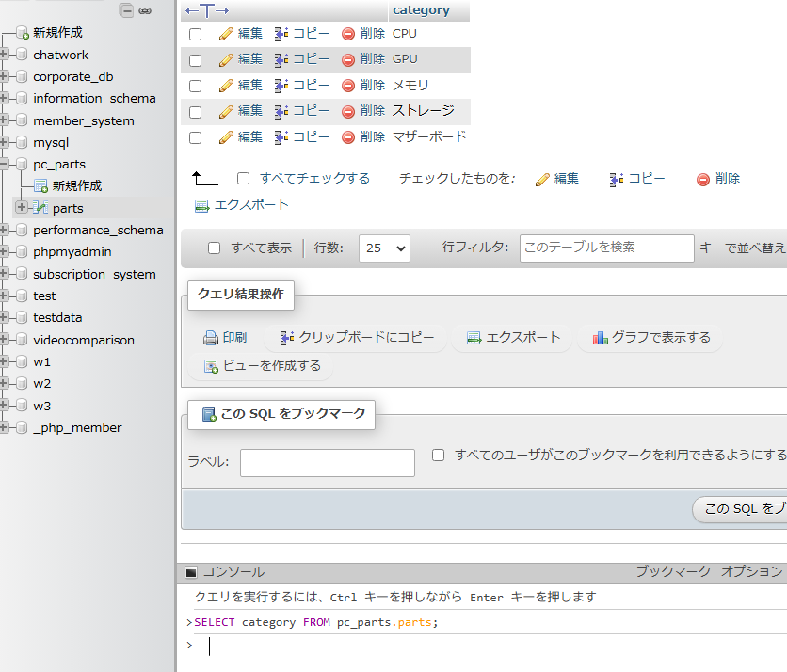Select the subscription_system database
787x672 pixels.
coord(94,274)
